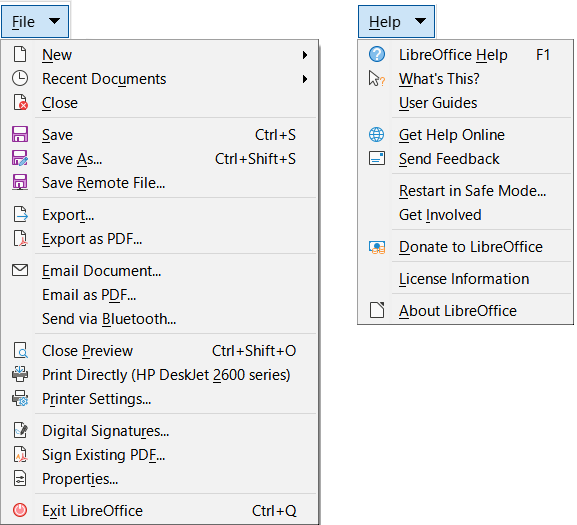This screenshot has height=525, width=577.
Task: Select Restart in Safe Mode...
Action: tap(465, 191)
